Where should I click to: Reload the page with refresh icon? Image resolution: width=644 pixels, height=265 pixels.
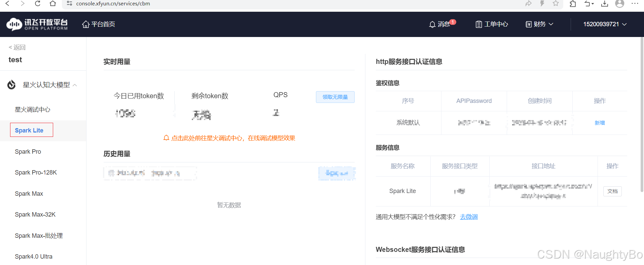38,3
